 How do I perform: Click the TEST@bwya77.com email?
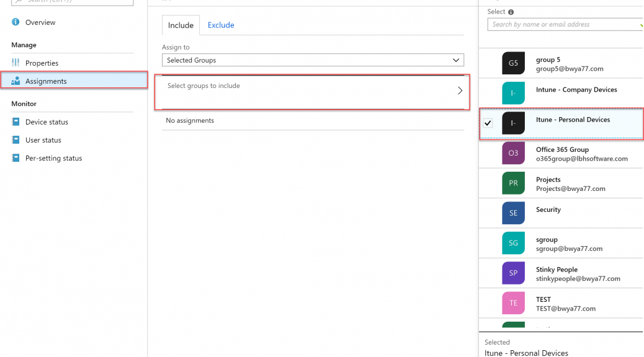(x=566, y=308)
